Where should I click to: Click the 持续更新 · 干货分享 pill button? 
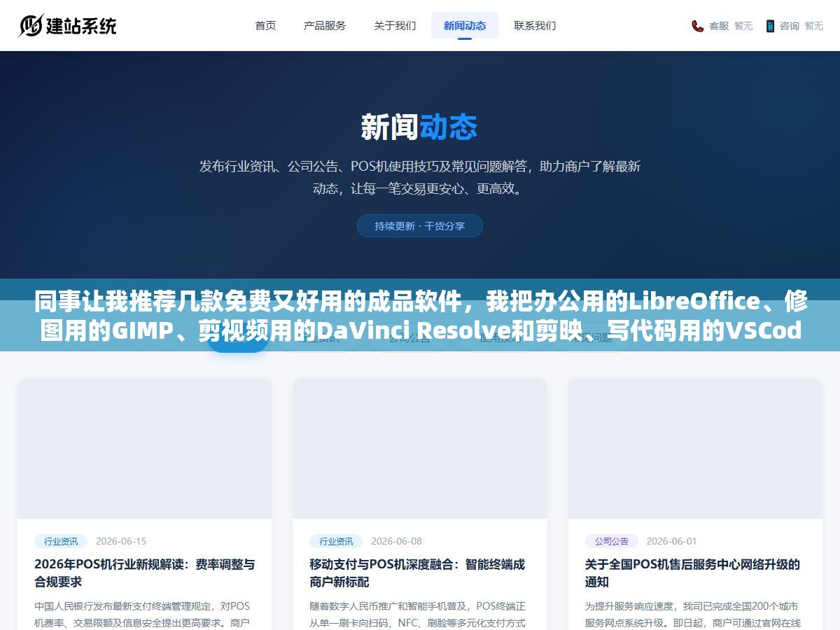click(420, 225)
